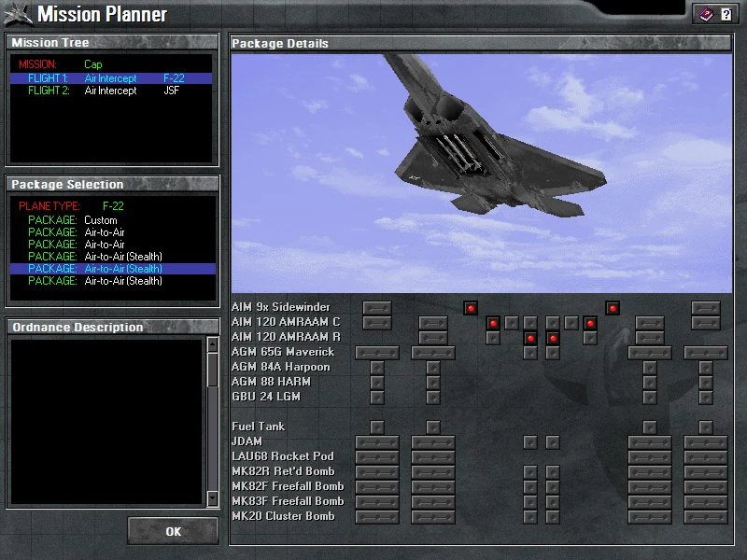The height and width of the screenshot is (560, 747).
Task: Select a GBU 24 LGM hardpoint slot
Action: point(376,397)
